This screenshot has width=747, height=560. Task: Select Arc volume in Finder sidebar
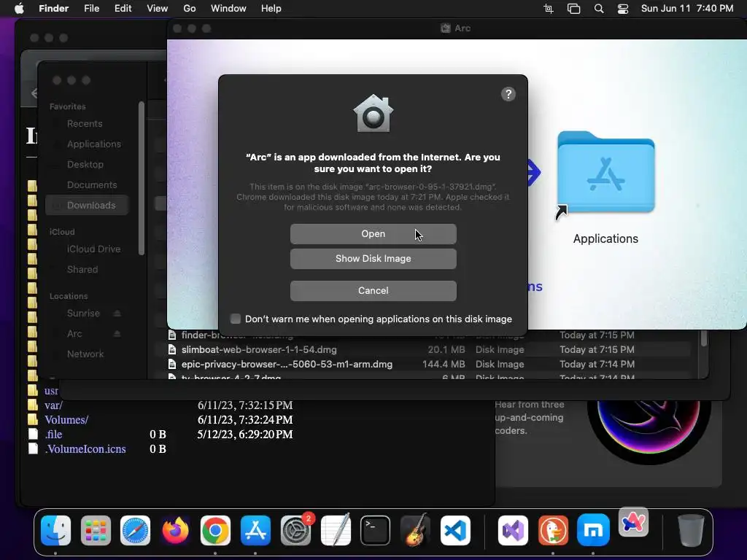(74, 334)
